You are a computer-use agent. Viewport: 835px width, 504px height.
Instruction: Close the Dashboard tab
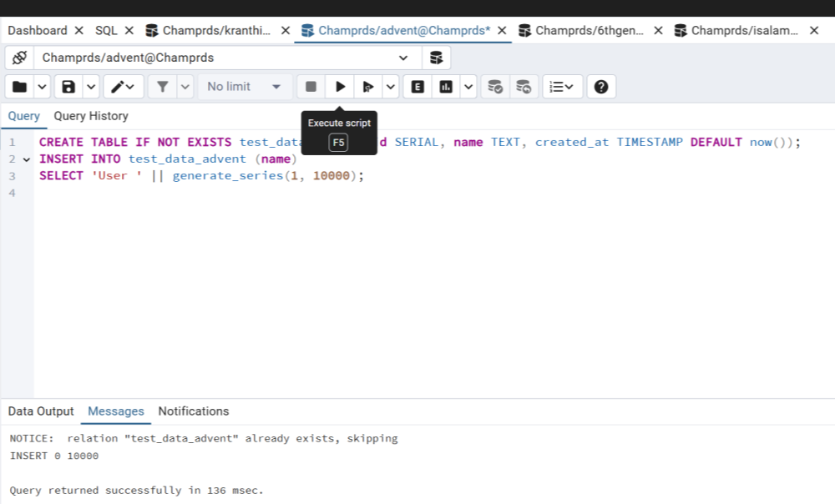(78, 30)
